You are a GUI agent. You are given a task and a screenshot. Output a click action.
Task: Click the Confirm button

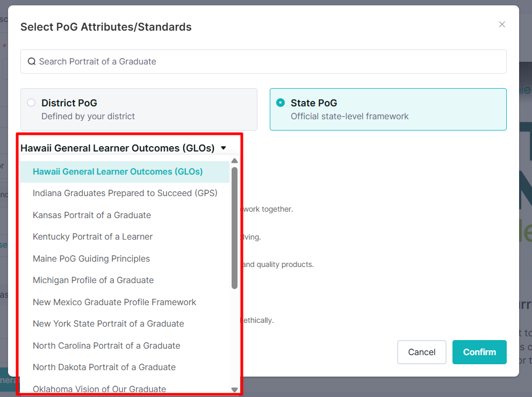pyautogui.click(x=479, y=352)
